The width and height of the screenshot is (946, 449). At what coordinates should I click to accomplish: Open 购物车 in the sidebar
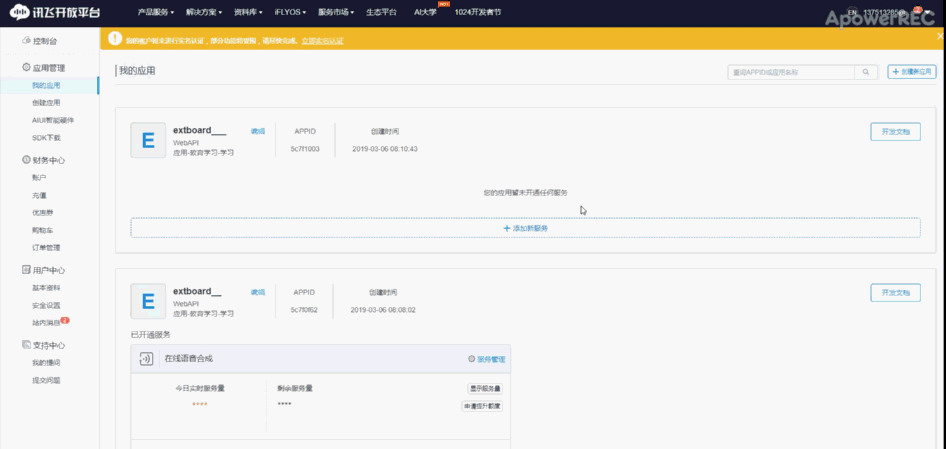pos(42,231)
